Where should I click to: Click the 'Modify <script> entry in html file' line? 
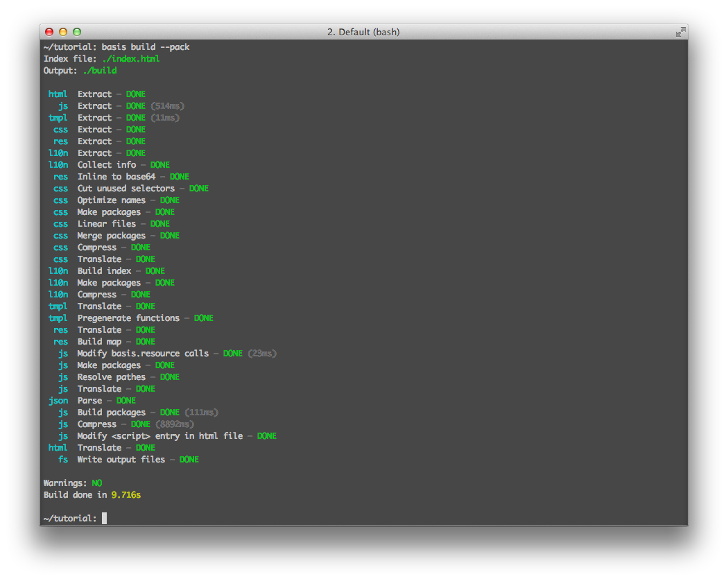click(168, 436)
